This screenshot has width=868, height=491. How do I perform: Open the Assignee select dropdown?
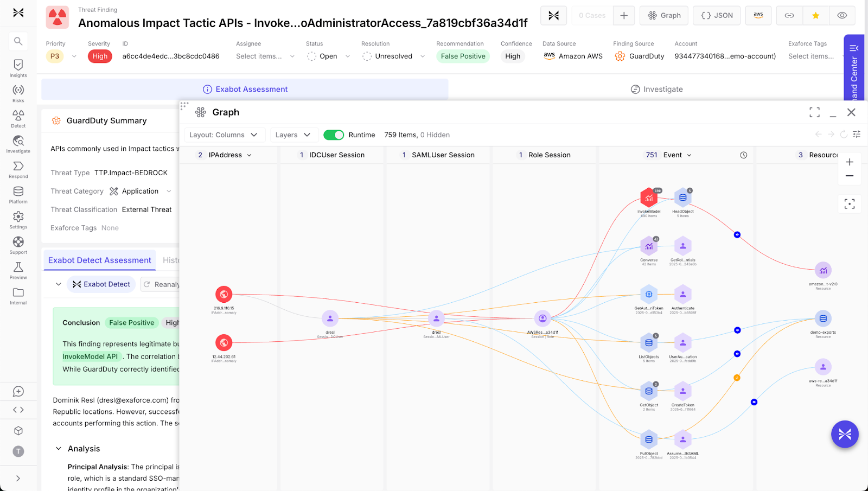(265, 56)
